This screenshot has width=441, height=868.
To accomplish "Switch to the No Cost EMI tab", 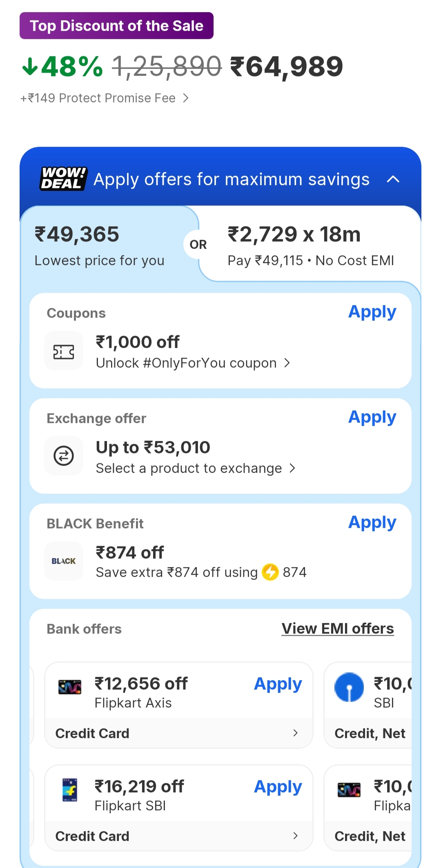I will pos(310,245).
